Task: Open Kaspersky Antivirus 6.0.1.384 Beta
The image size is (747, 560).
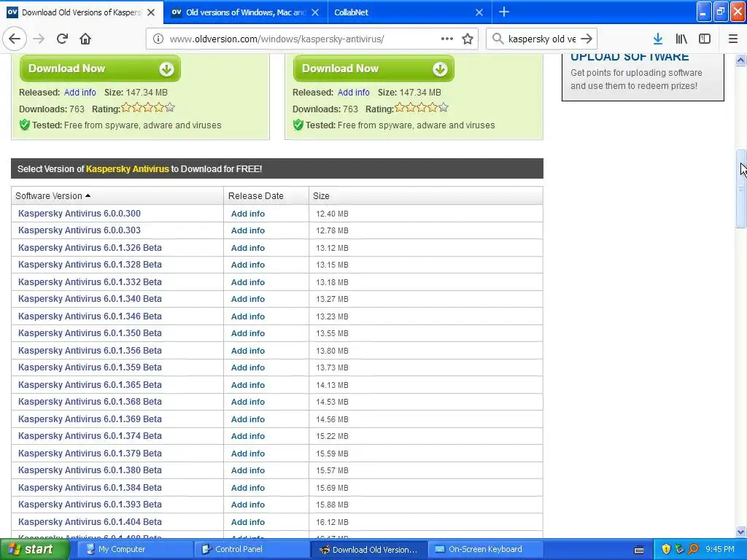Action: [90, 488]
